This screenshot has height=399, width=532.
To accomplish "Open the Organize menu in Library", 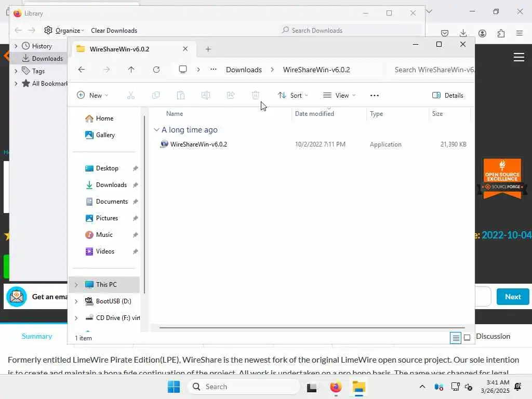I will [x=64, y=31].
